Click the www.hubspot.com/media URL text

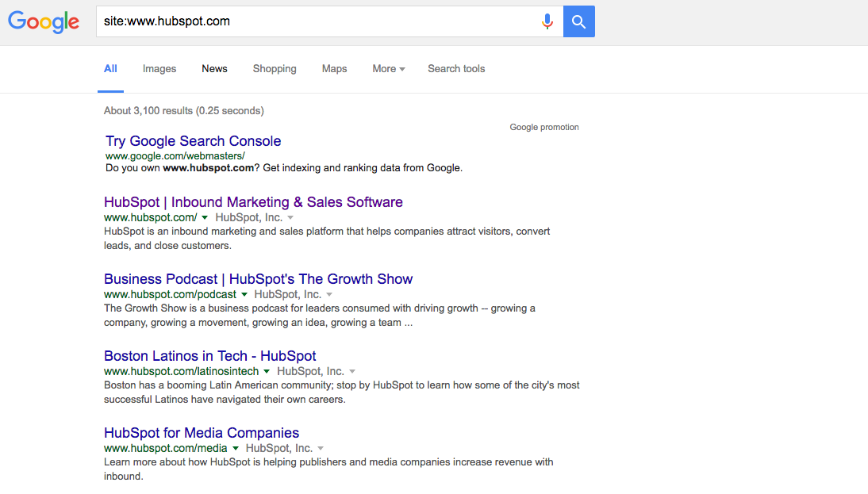[166, 449]
